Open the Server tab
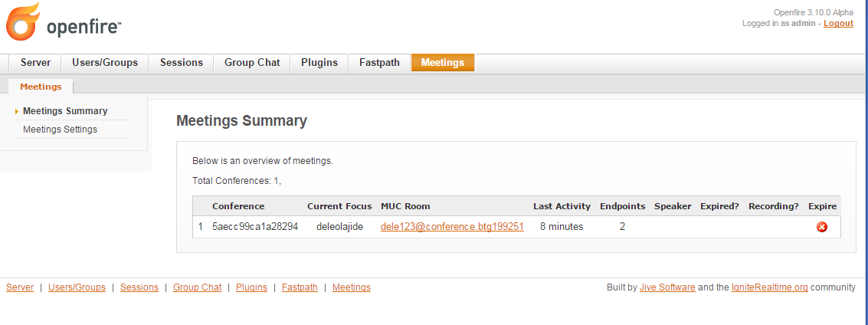The width and height of the screenshot is (868, 325). tap(35, 63)
